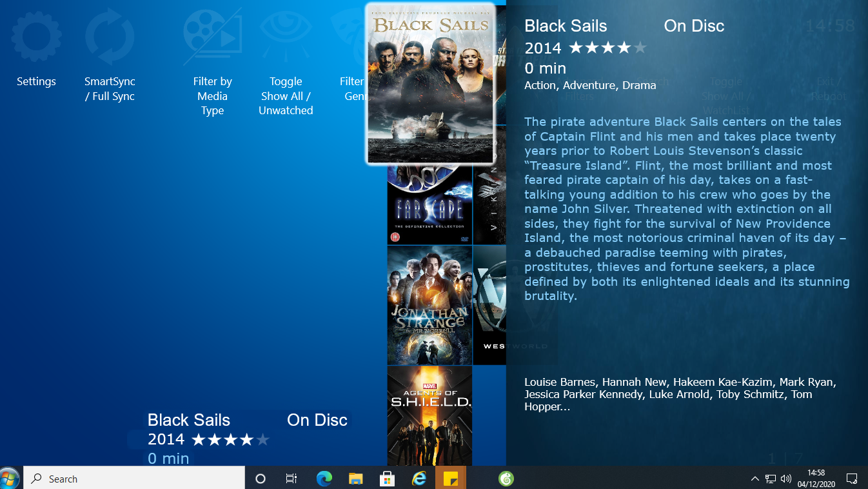The width and height of the screenshot is (868, 489).
Task: Launch Internet Explorer from taskbar
Action: click(x=420, y=479)
